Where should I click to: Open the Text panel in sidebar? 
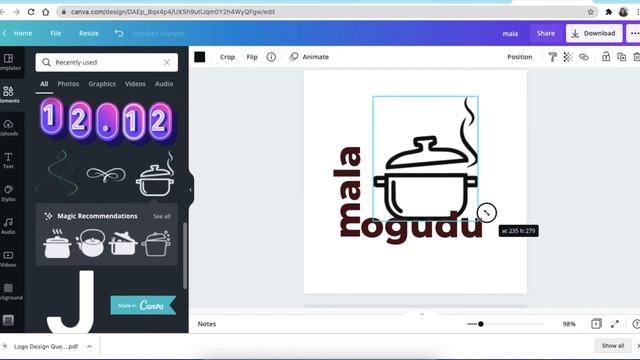(9, 160)
